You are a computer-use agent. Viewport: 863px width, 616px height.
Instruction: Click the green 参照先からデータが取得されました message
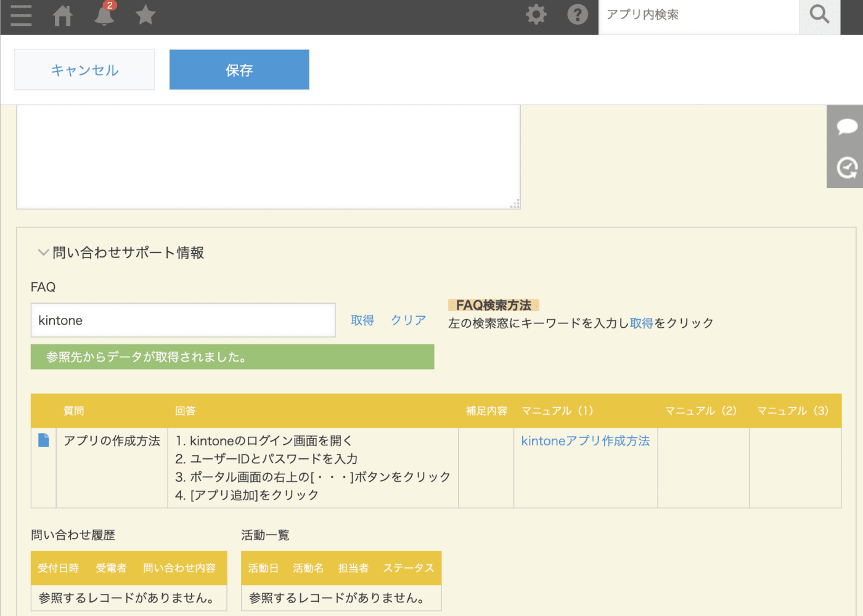pyautogui.click(x=232, y=357)
